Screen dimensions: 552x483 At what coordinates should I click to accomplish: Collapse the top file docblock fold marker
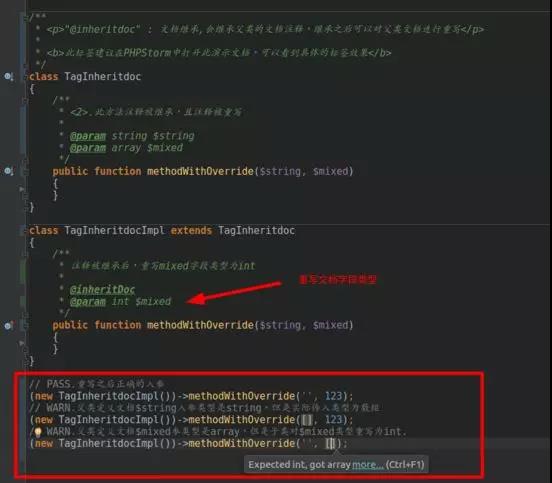[25, 17]
